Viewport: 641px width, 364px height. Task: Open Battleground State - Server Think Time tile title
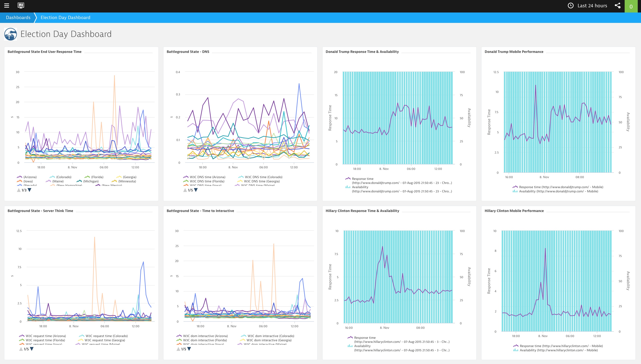click(40, 211)
